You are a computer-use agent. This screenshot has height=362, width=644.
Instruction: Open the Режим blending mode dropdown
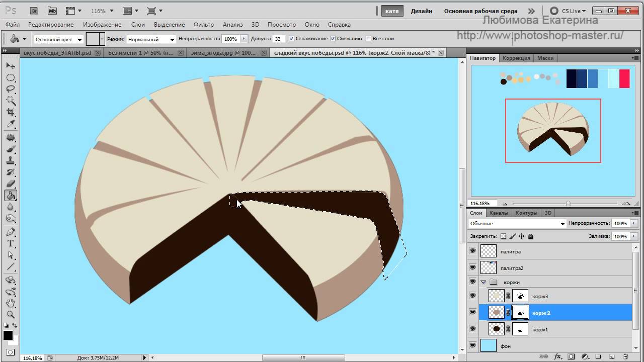click(x=151, y=39)
